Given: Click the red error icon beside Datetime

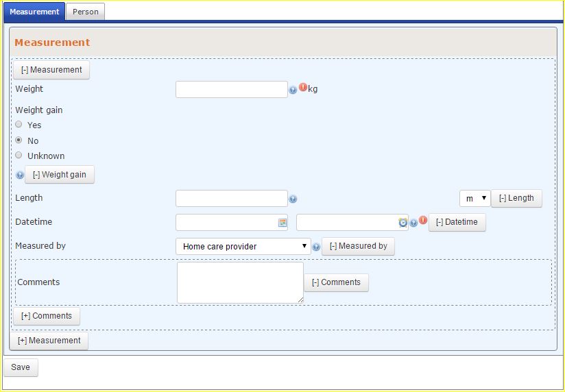Looking at the screenshot, I should tap(423, 220).
